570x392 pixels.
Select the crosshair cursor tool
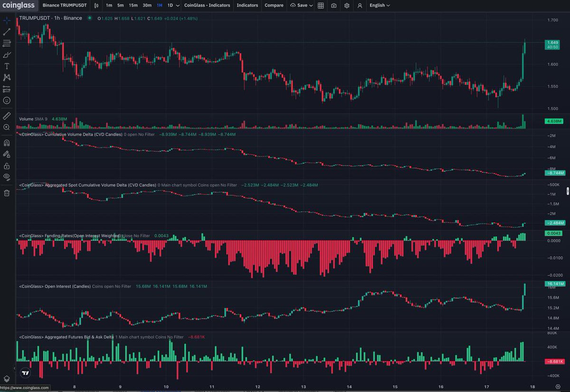pyautogui.click(x=7, y=20)
